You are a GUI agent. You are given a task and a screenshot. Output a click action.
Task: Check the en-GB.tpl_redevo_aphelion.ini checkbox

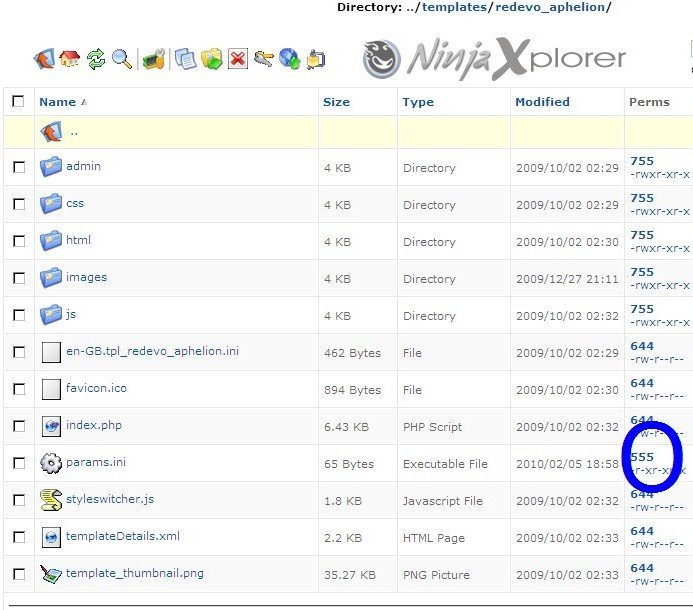[x=19, y=352]
